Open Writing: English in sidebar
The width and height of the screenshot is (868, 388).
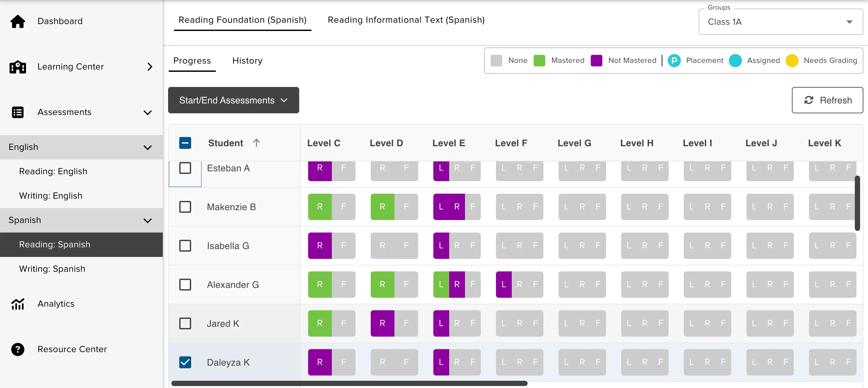[81, 196]
